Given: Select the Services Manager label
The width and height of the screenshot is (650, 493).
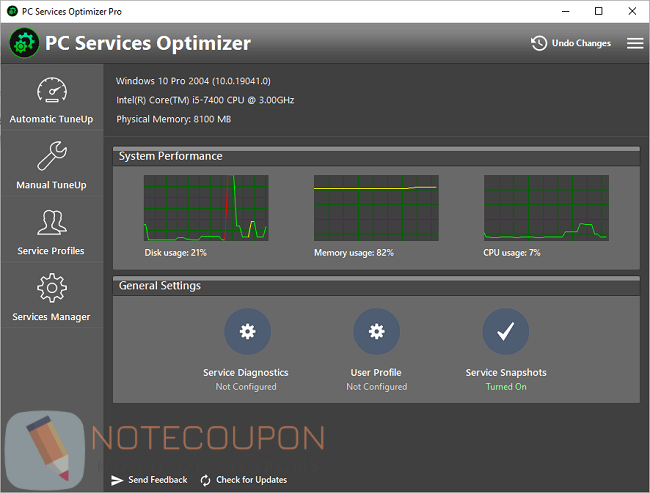Looking at the screenshot, I should (51, 317).
